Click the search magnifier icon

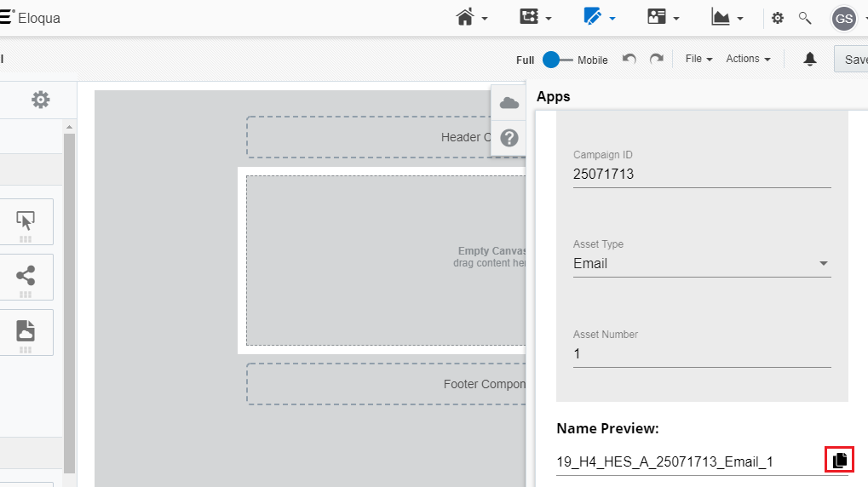coord(805,18)
